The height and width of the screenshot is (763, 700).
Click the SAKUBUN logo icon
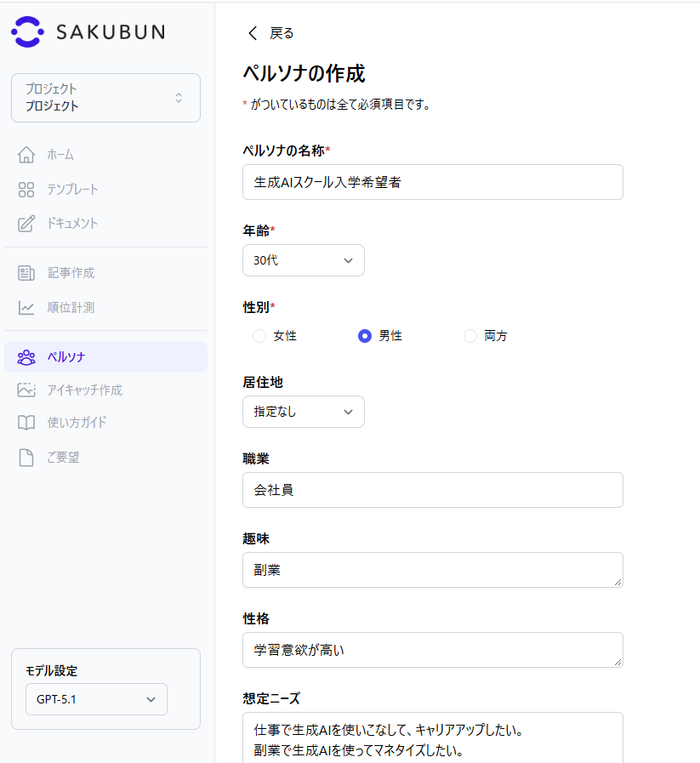(28, 32)
